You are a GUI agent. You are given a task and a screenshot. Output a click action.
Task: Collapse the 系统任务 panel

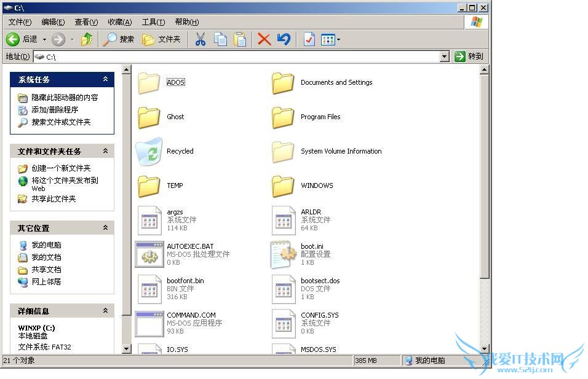click(105, 79)
